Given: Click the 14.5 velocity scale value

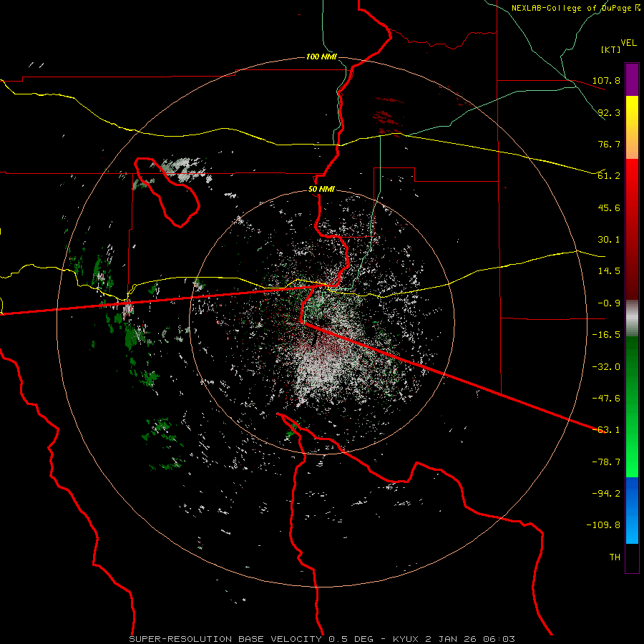Looking at the screenshot, I should [609, 271].
